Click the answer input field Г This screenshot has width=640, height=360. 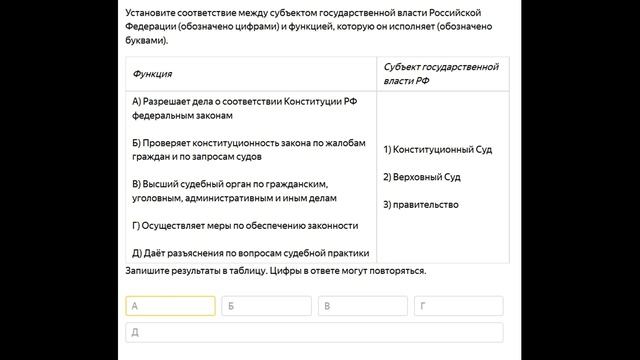pos(458,306)
